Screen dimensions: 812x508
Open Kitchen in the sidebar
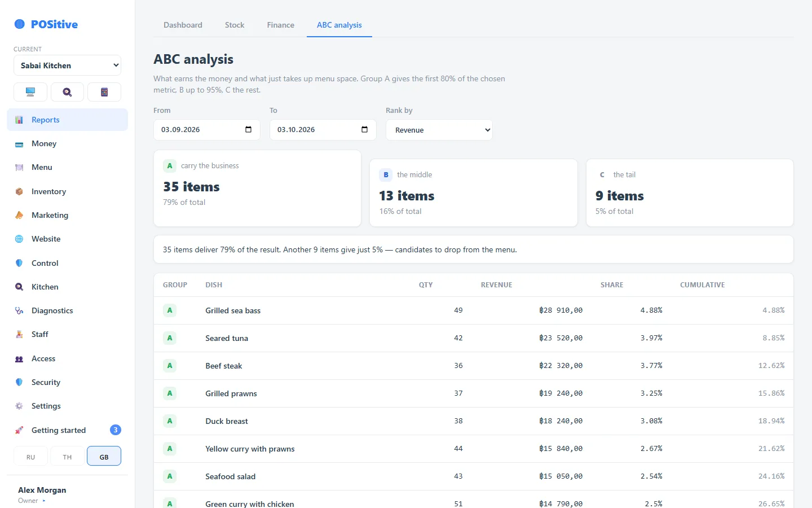point(67,287)
